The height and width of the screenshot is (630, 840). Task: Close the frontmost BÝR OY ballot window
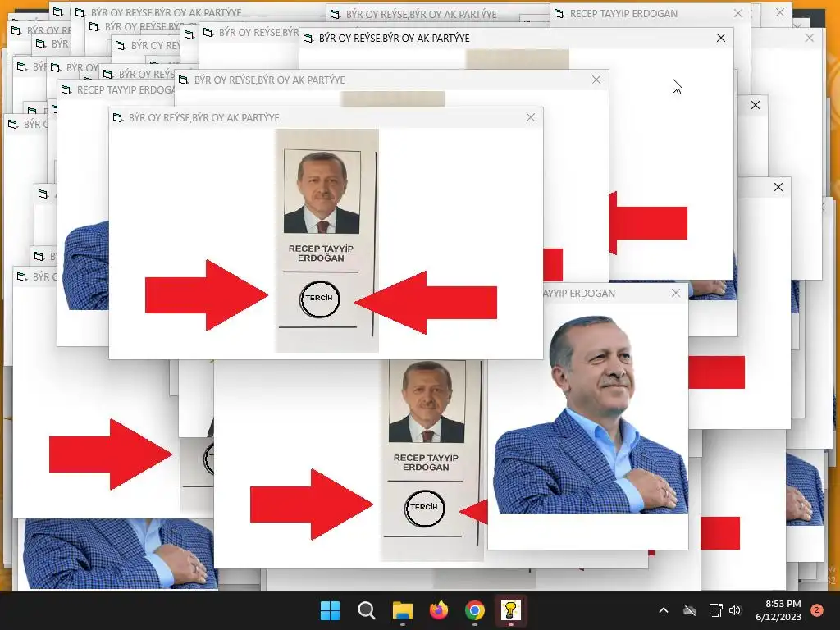click(531, 117)
